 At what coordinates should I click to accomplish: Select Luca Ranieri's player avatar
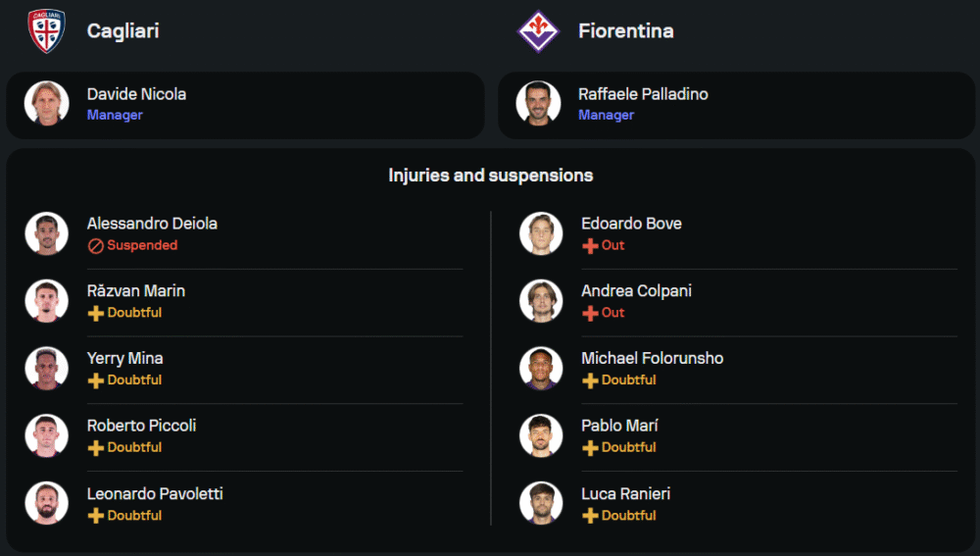pyautogui.click(x=541, y=504)
